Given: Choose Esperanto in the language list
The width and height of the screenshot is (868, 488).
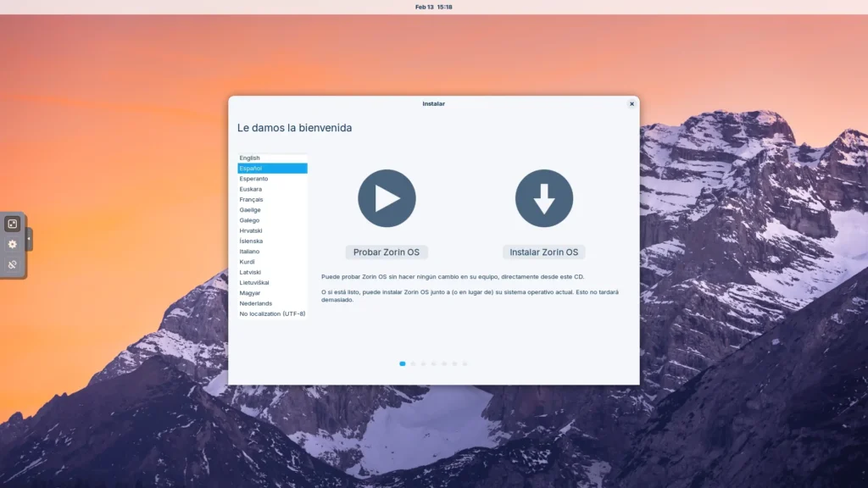Looking at the screenshot, I should [x=253, y=179].
